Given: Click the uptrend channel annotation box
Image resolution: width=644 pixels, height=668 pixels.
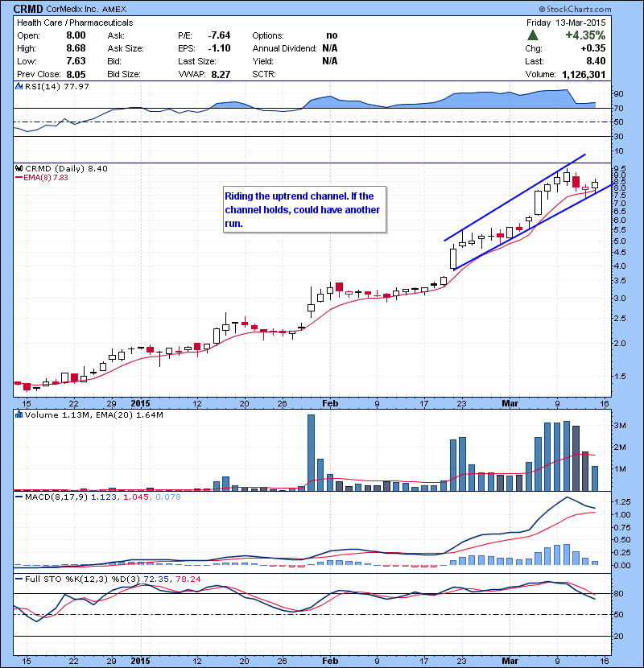Looking at the screenshot, I should tap(305, 209).
